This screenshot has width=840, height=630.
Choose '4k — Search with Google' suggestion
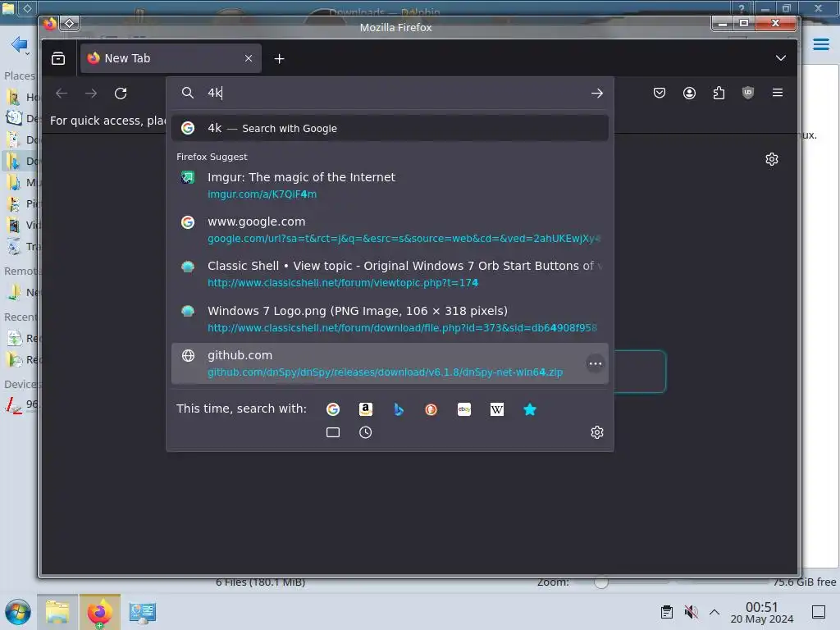(390, 128)
